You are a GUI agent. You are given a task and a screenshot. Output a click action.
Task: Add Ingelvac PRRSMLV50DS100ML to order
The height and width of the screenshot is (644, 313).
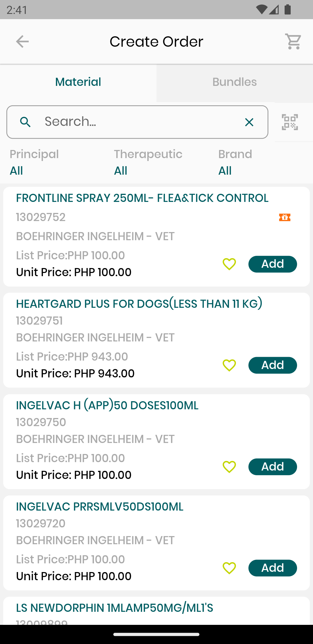(x=272, y=568)
